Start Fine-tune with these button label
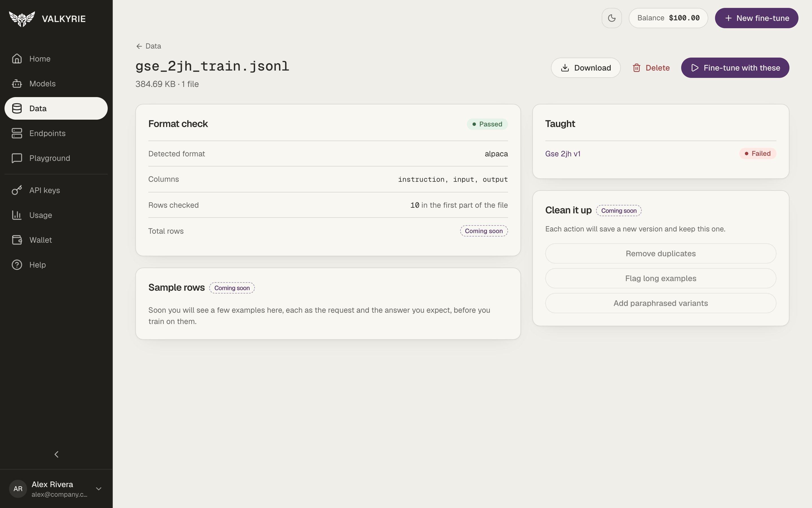This screenshot has height=508, width=812. (x=742, y=68)
